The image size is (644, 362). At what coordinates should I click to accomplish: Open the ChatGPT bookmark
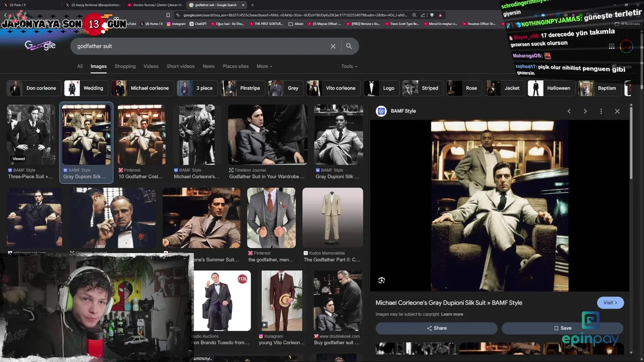[198, 24]
